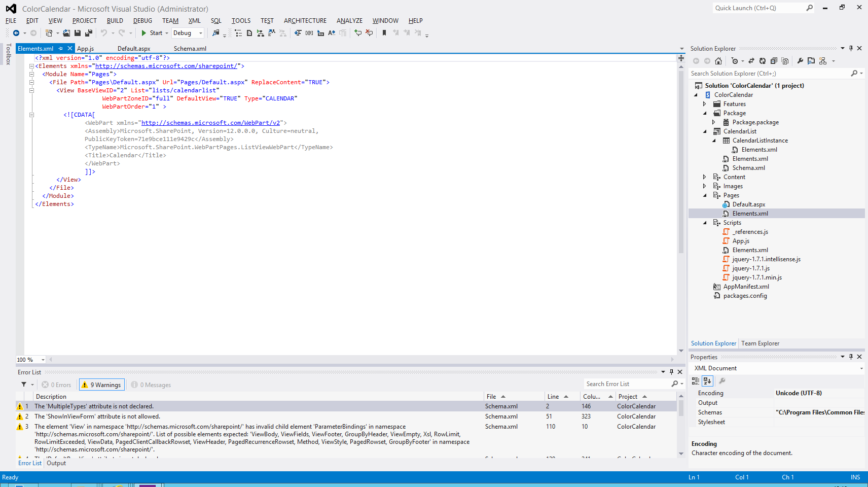
Task: Collapse the Package folder node
Action: click(704, 113)
